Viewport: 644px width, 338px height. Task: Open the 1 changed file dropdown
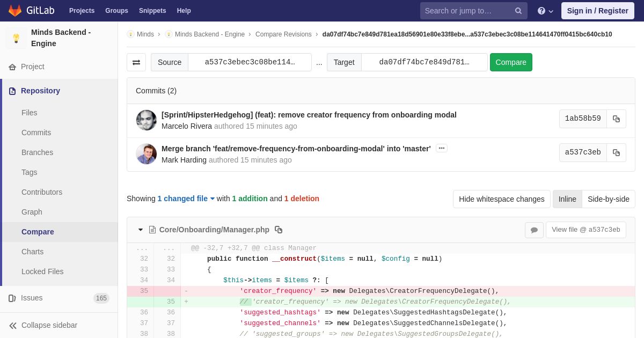(x=186, y=199)
